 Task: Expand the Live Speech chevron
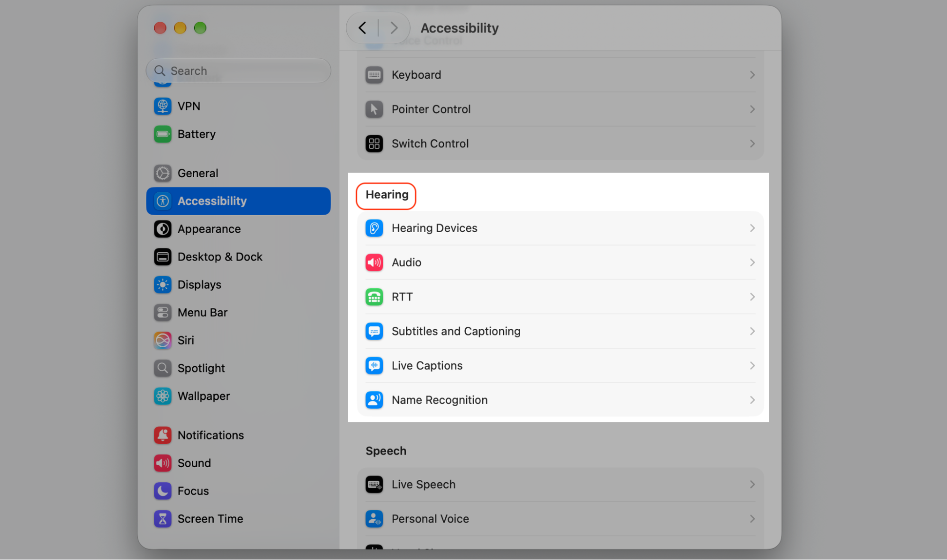point(752,485)
